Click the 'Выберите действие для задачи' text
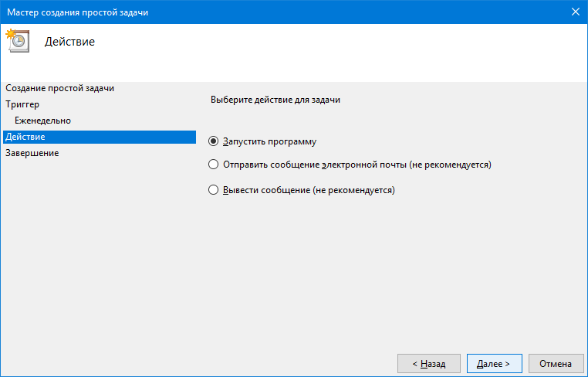 pos(275,100)
